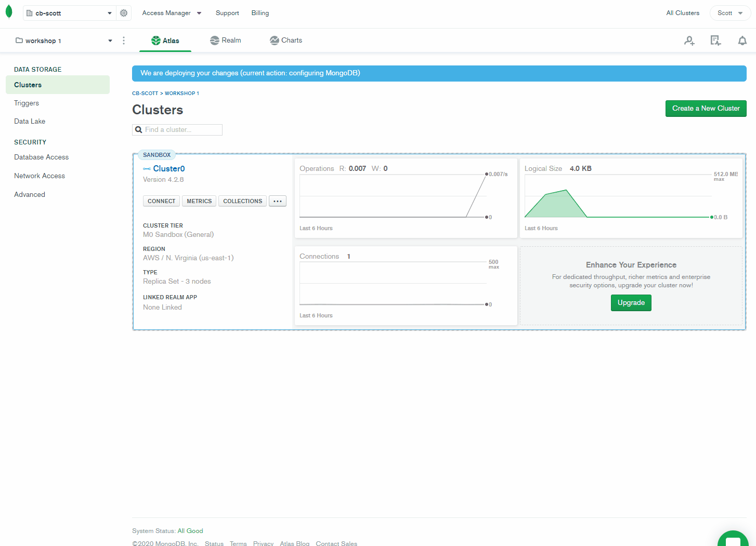This screenshot has width=756, height=546.
Task: Open the Terms footer link
Action: [x=238, y=543]
